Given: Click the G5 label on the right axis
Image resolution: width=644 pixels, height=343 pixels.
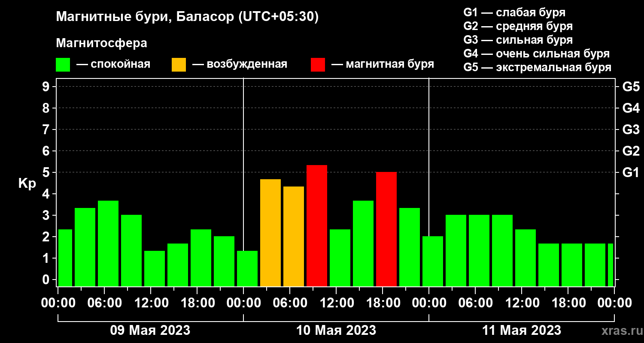Looking at the screenshot, I should coord(631,87).
